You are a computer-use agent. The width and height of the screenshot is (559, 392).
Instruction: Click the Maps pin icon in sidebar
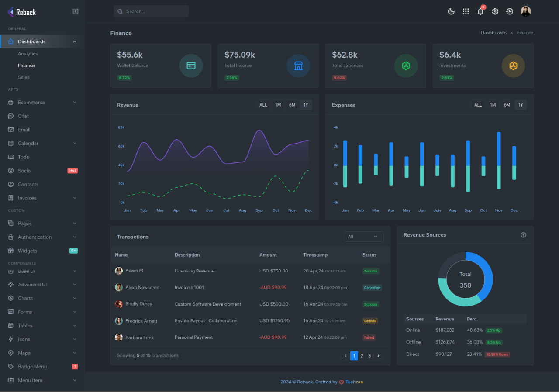pos(11,353)
